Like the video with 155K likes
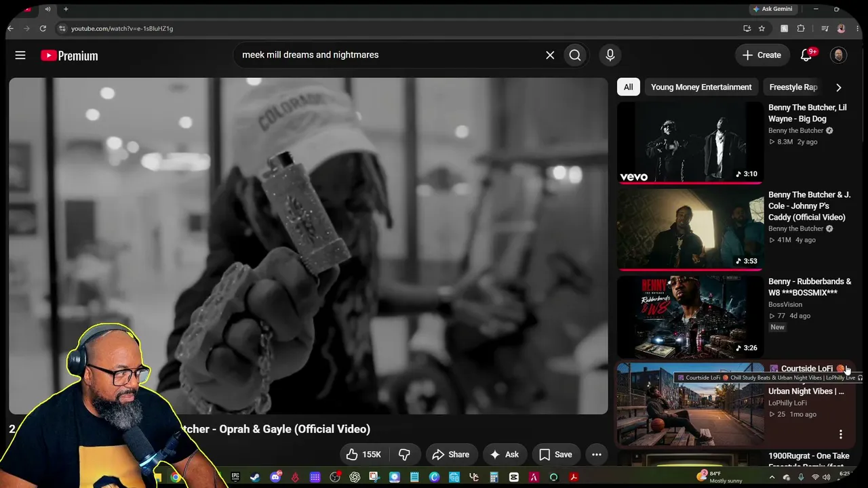The width and height of the screenshot is (868, 488). tap(363, 454)
